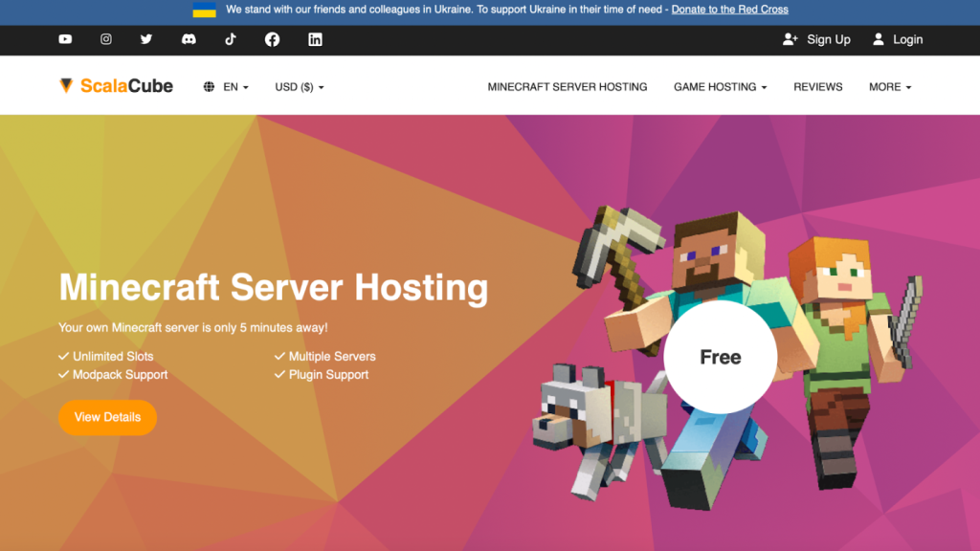
Task: Click the ScalaCube logo
Action: click(116, 86)
